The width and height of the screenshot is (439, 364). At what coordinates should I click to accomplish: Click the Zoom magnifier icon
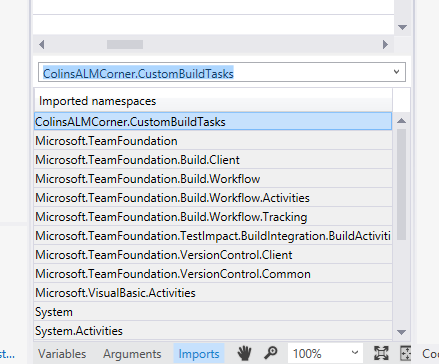point(271,353)
